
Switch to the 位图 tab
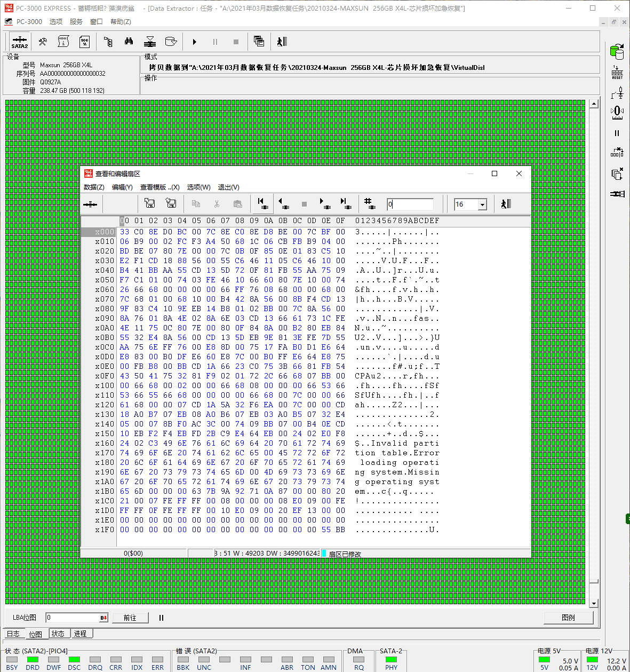[36, 634]
